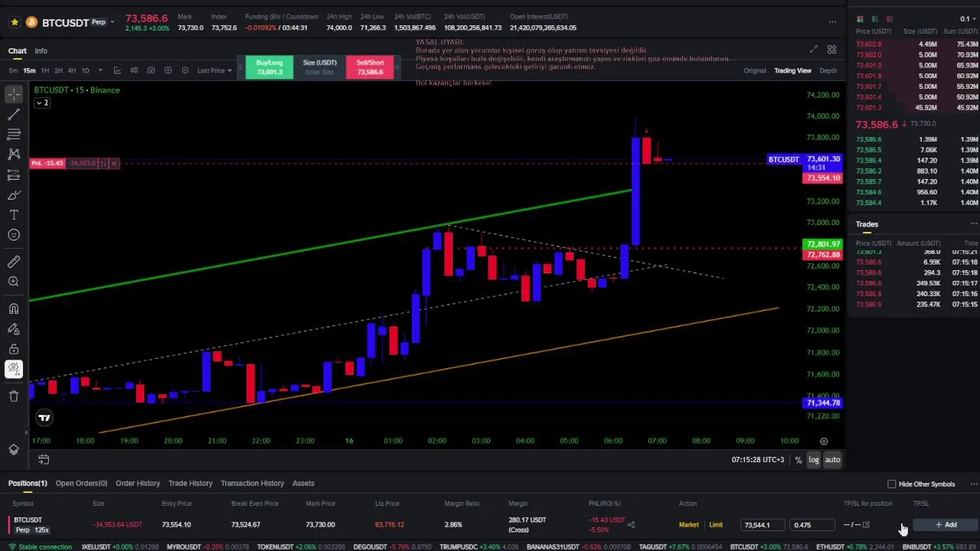Toggle BTCUSDT favorite star
This screenshot has height=551, width=980.
coord(15,22)
